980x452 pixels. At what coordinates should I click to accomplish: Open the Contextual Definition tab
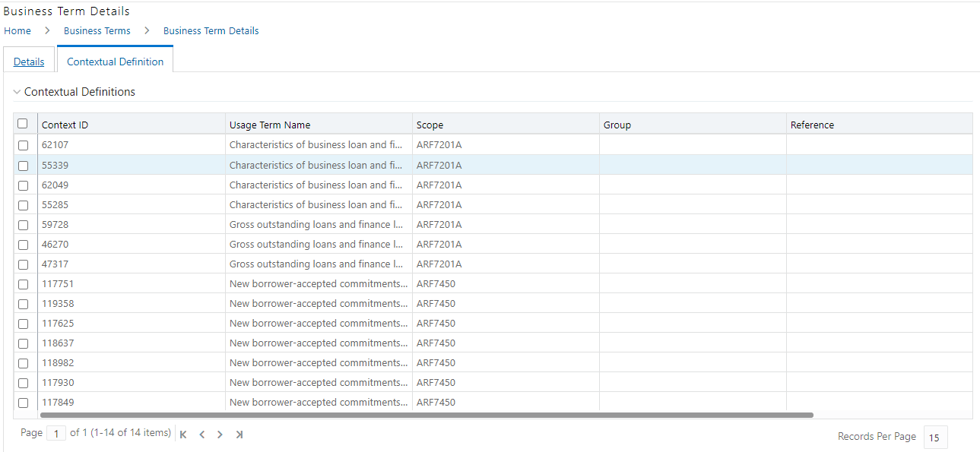pos(115,62)
